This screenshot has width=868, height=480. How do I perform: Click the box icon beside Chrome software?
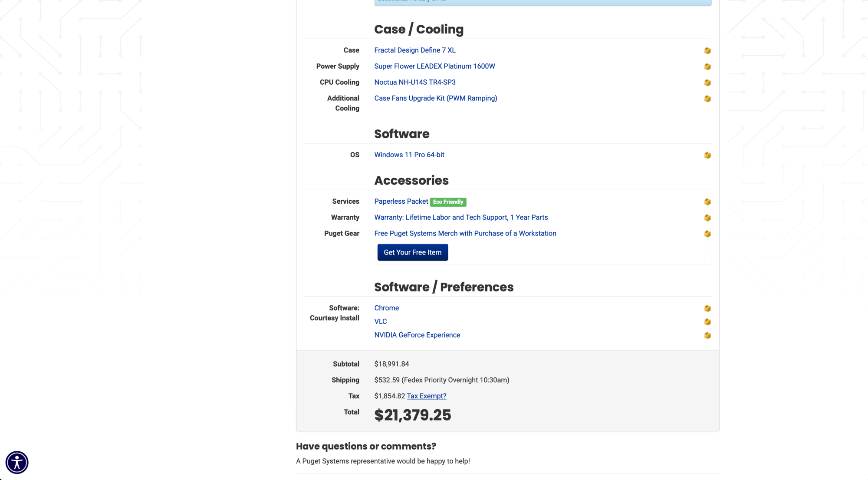point(707,308)
